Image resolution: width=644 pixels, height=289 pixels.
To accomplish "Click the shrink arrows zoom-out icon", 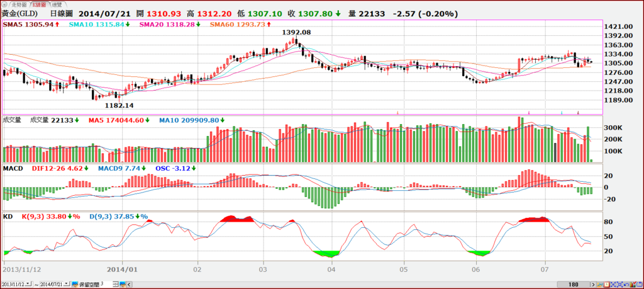I will 613,285.
